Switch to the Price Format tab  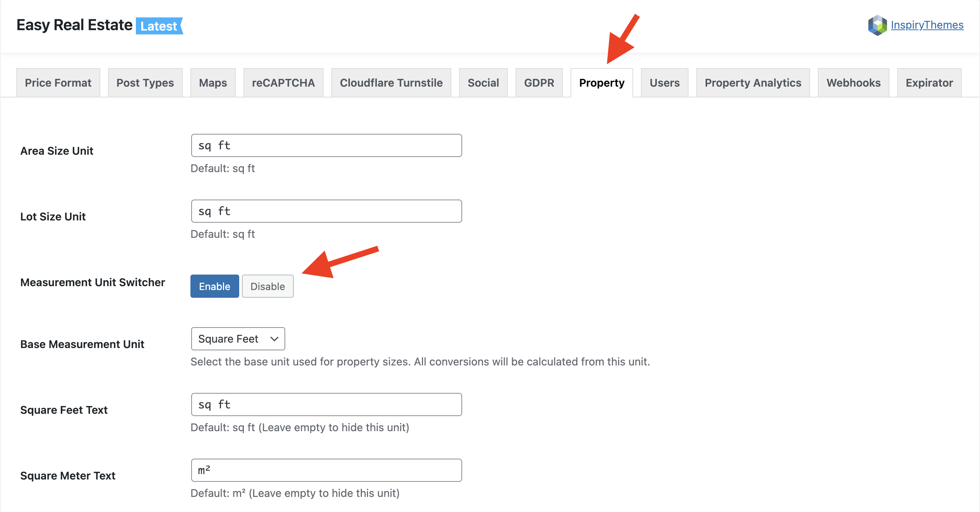[x=58, y=83]
